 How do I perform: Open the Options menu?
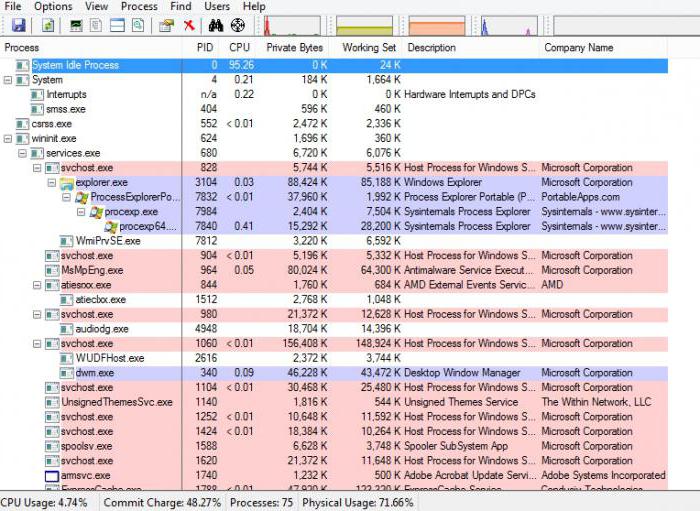(x=53, y=6)
